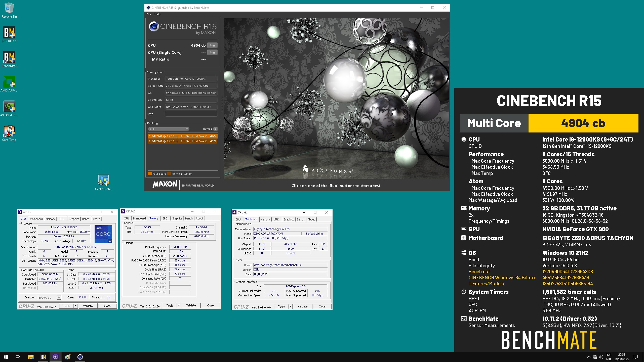Select the first ranking entry scoring 4904

[x=183, y=136]
